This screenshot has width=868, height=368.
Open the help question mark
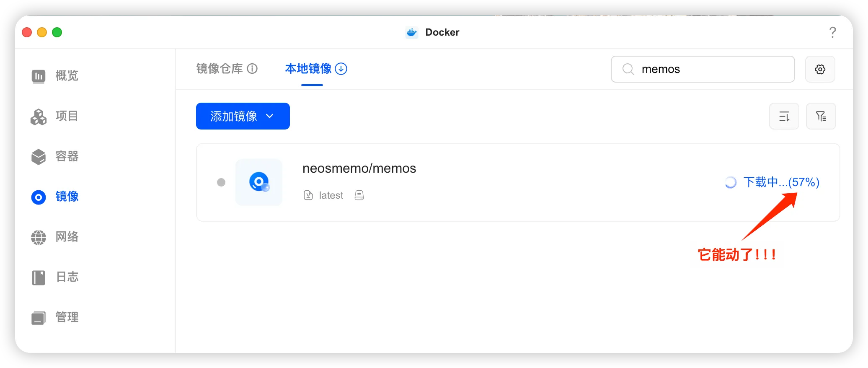(x=833, y=32)
